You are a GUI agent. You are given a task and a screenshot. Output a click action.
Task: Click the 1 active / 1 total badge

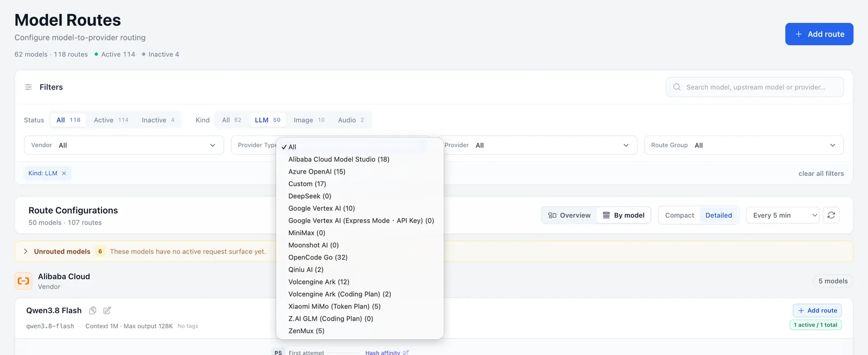point(815,325)
